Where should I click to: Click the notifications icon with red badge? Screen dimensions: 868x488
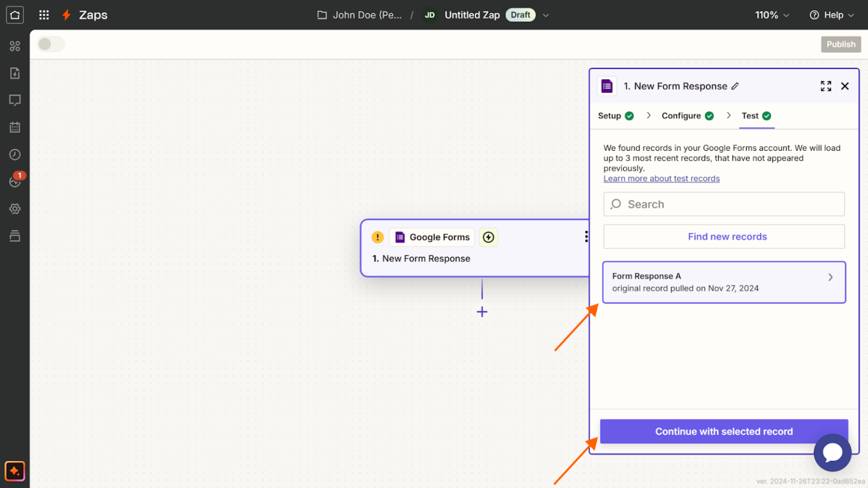click(x=15, y=181)
